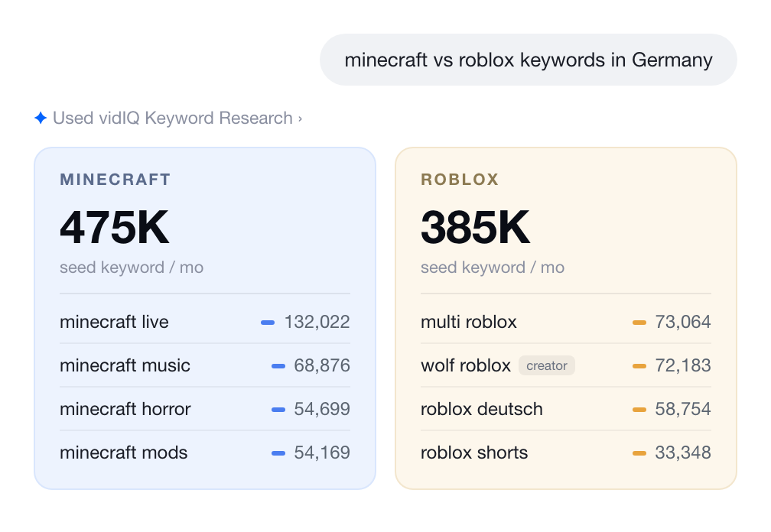Click 'seed keyword / mo' under 385K
The width and height of the screenshot is (771, 532).
click(493, 268)
